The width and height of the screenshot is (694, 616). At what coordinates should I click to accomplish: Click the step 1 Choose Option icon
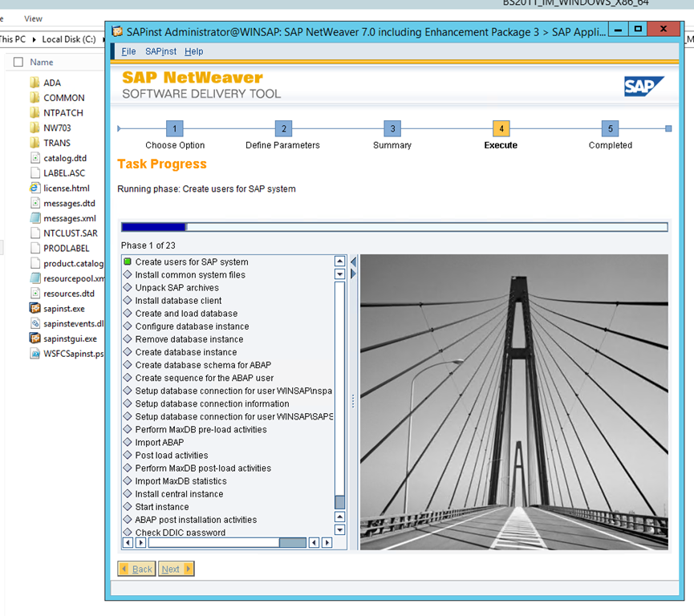pos(175,128)
